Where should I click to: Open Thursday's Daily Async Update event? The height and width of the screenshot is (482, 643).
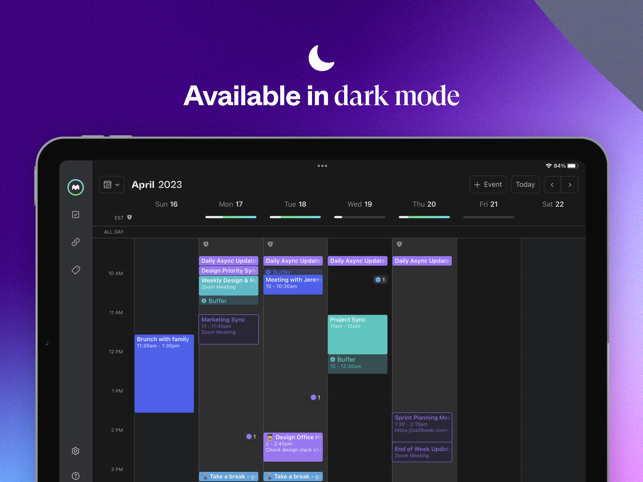[422, 261]
